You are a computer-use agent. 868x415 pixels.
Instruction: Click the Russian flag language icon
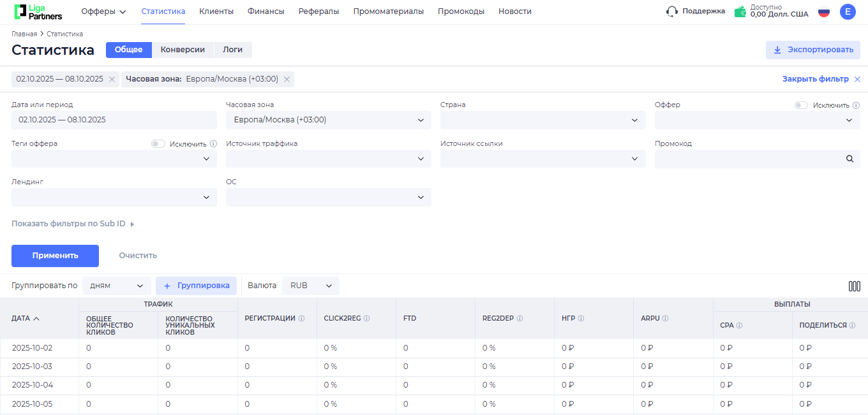click(824, 11)
